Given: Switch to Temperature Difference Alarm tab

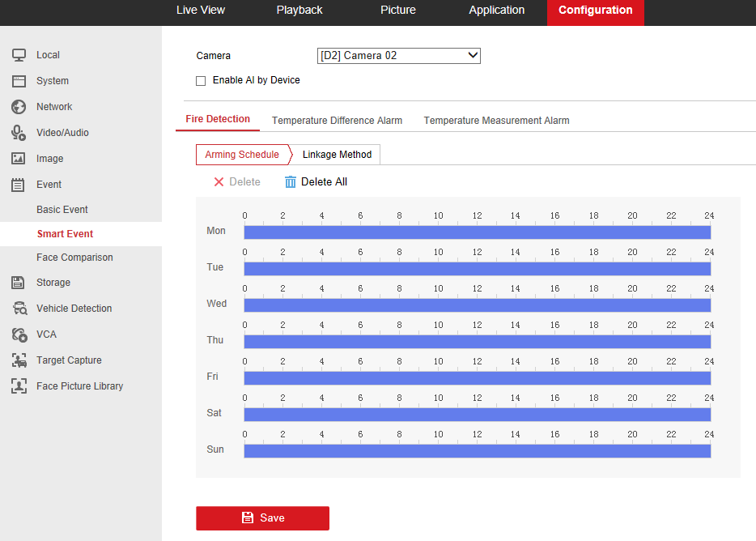Looking at the screenshot, I should point(337,121).
